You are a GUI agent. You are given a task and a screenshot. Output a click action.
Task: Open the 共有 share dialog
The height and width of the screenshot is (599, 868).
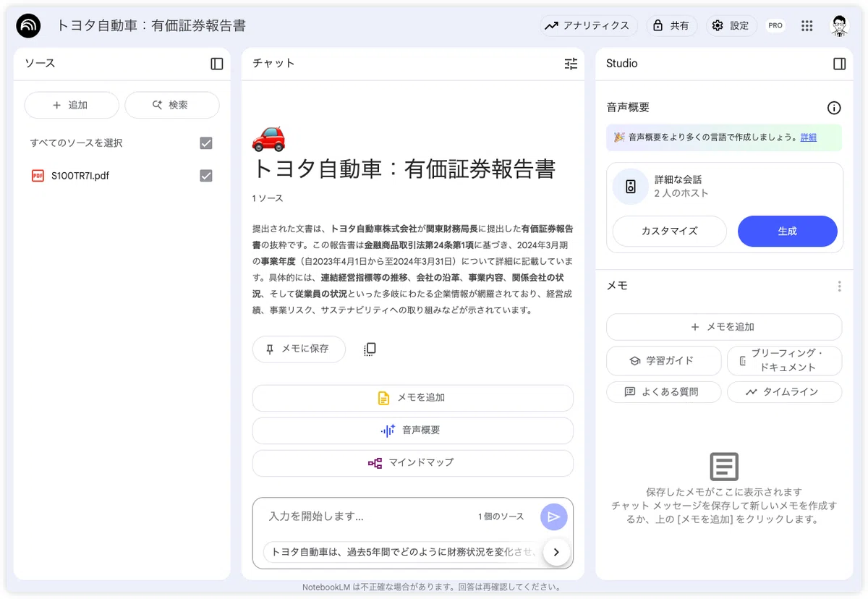pyautogui.click(x=671, y=25)
